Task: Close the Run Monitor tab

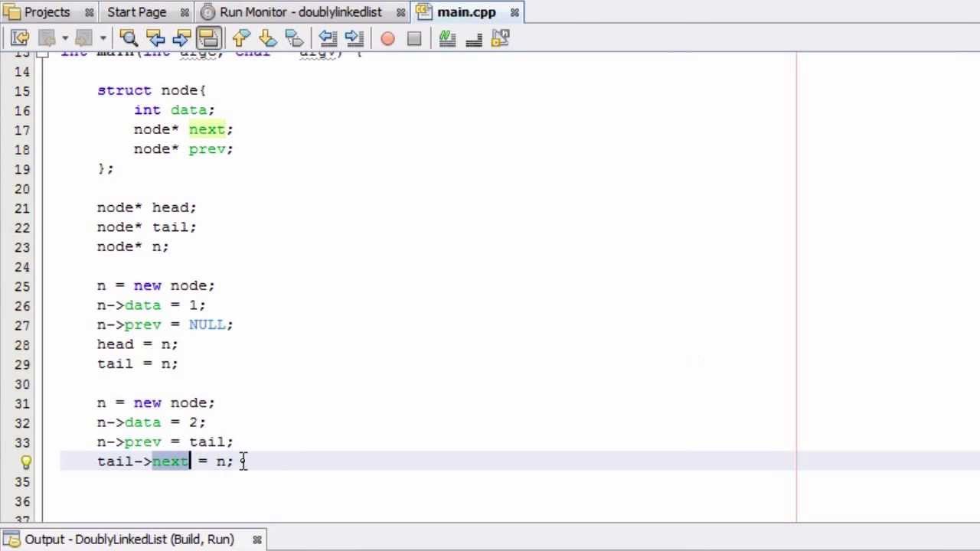Action: pyautogui.click(x=400, y=12)
